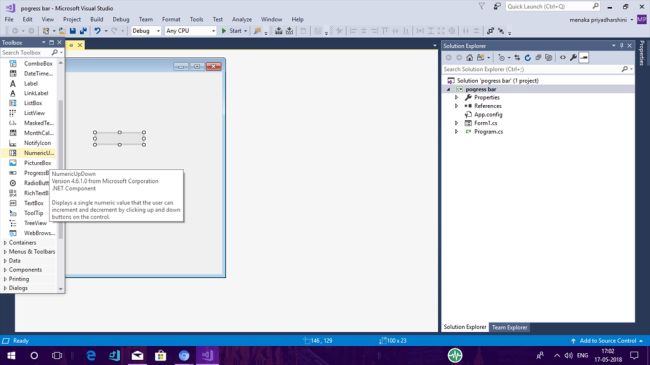The width and height of the screenshot is (650, 365).
Task: Click the Save All toolbar icon
Action: pos(83,31)
